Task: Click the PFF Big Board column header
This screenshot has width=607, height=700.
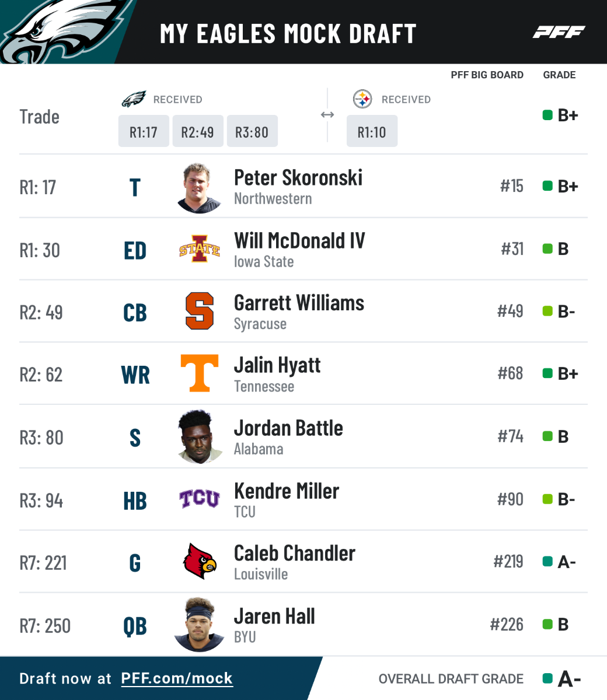Action: pyautogui.click(x=487, y=75)
